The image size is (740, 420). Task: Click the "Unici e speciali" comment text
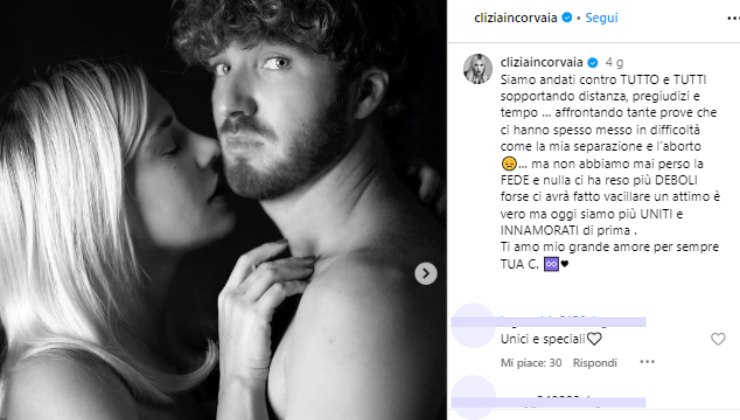pyautogui.click(x=543, y=339)
